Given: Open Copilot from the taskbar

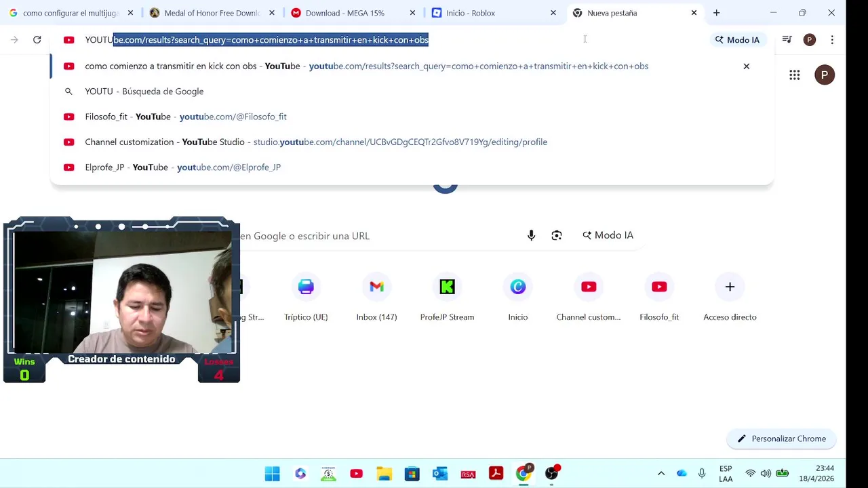Looking at the screenshot, I should 300,474.
